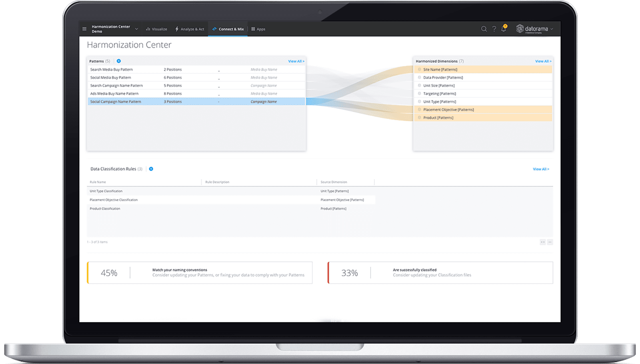Select Social Campaign Name Pattern row
The height and width of the screenshot is (364, 640).
(x=196, y=101)
